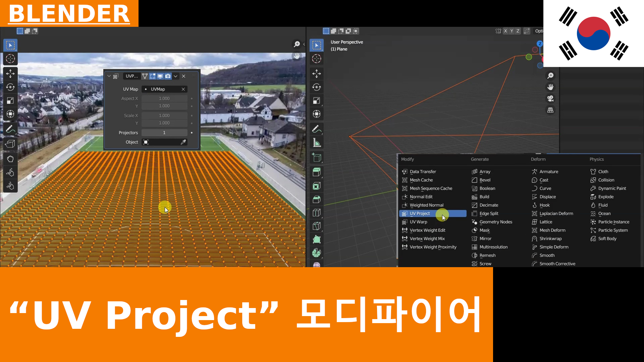Screen dimensions: 644x362
Task: Click the Scale X value field
Action: pyautogui.click(x=164, y=116)
